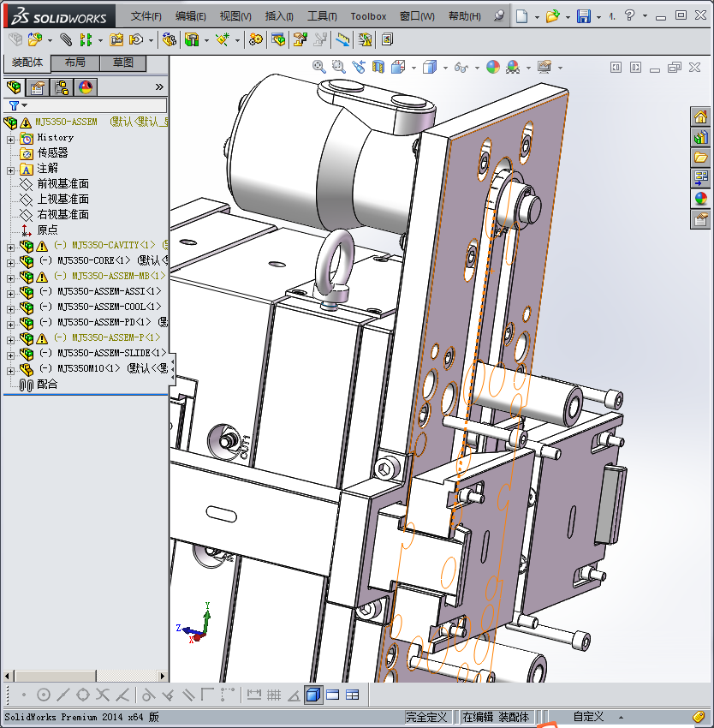
Task: Click the Zoom to Fit icon
Action: 319,68
